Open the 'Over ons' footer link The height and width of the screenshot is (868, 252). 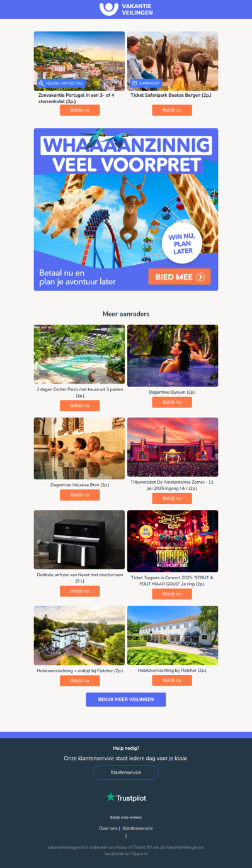point(108,828)
